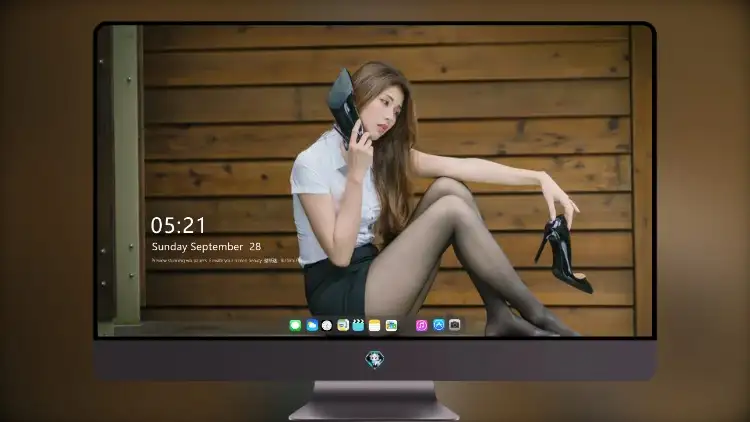Click the 05:21 clock widget
This screenshot has height=422, width=750.
[178, 225]
